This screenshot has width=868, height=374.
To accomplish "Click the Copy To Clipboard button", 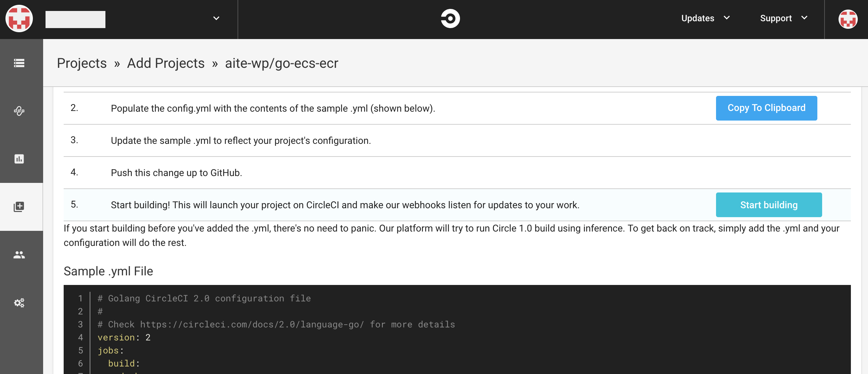I will click(x=766, y=108).
